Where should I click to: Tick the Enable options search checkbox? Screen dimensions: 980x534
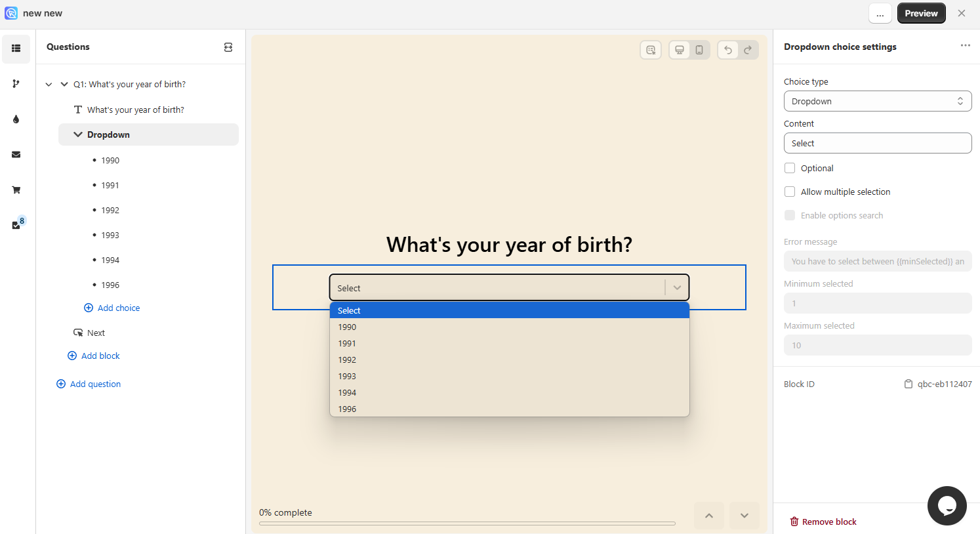pos(790,215)
